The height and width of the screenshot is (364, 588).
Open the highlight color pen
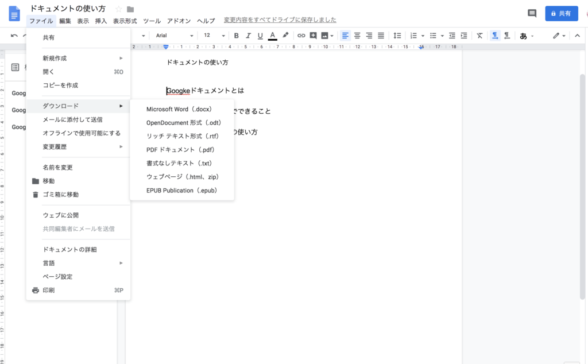[x=285, y=35]
